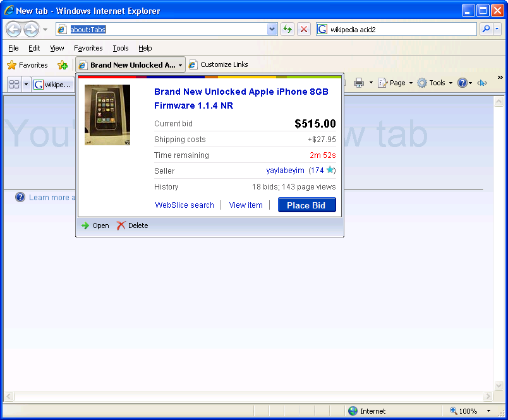Image resolution: width=508 pixels, height=420 pixels.
Task: Expand the address bar history dropdown
Action: [272, 30]
